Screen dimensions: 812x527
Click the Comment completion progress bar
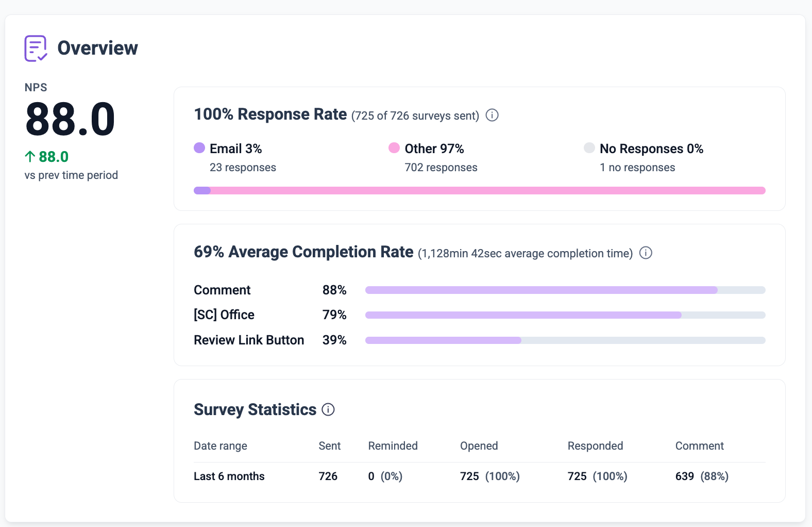pyautogui.click(x=565, y=290)
